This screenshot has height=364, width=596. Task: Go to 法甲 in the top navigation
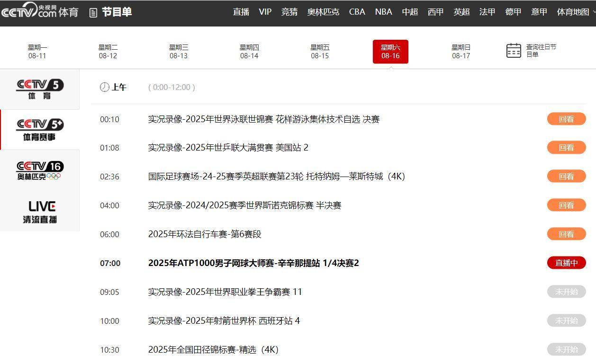point(488,12)
